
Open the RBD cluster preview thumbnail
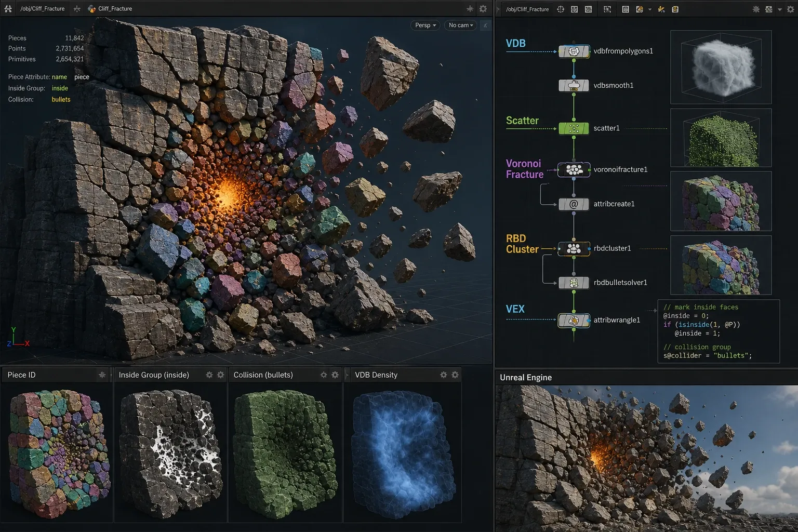[721, 265]
